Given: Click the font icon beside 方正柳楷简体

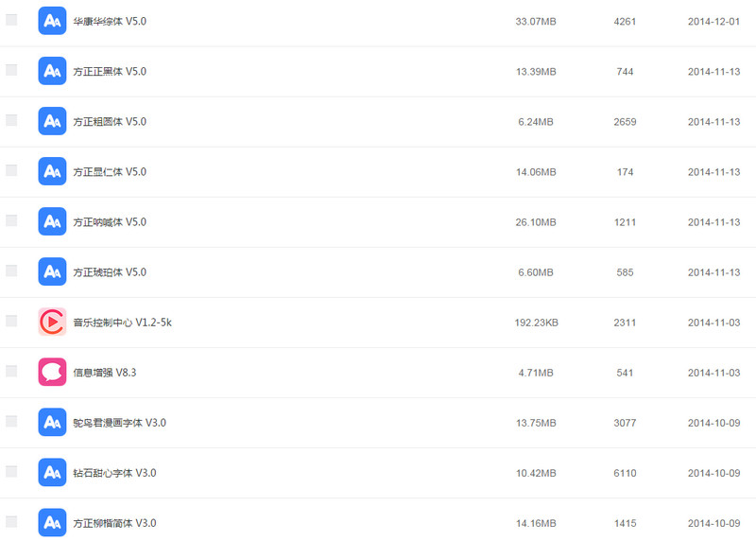Looking at the screenshot, I should coord(52,522).
